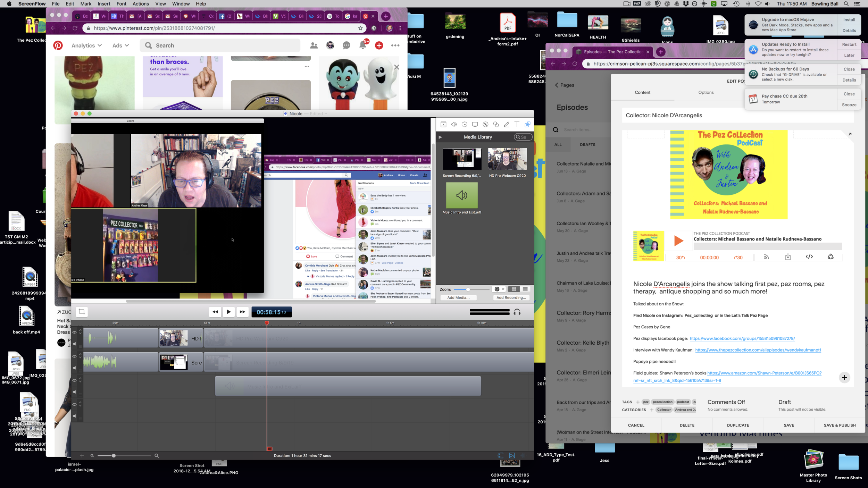This screenshot has height=488, width=868.
Task: Open Video Motion properties tab
Action: coord(465,124)
